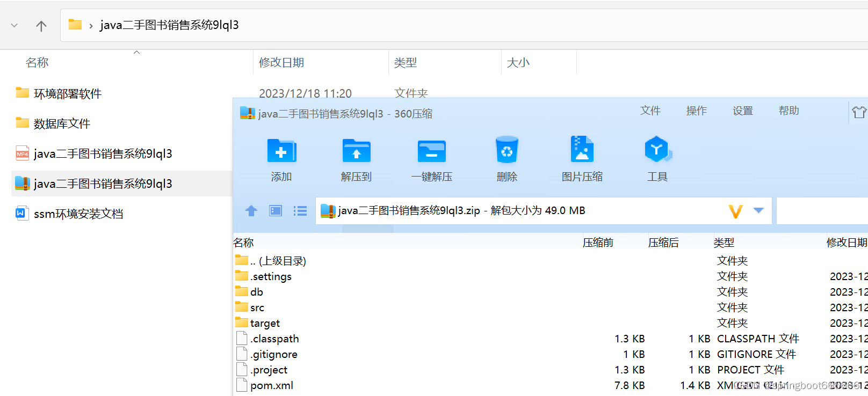Open the 设置 menu in 360压缩

tap(743, 111)
